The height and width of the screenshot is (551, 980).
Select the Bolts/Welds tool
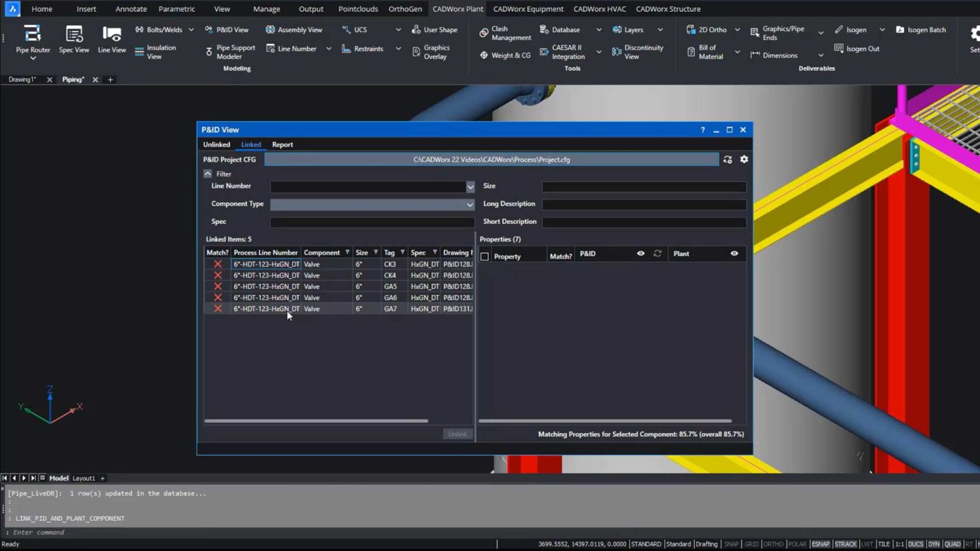click(158, 30)
